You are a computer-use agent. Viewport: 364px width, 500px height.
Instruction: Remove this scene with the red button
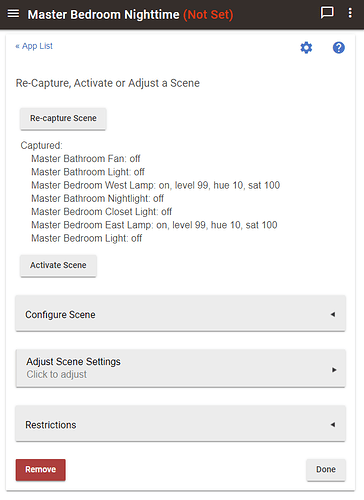coord(41,469)
